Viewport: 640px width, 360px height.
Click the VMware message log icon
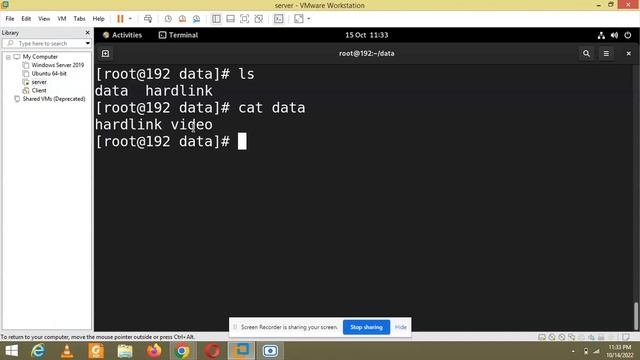coord(626,337)
